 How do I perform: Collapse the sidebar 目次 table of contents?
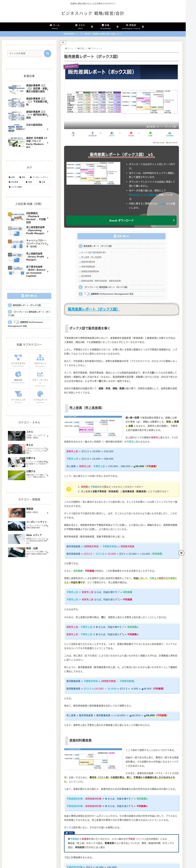[29, 296]
